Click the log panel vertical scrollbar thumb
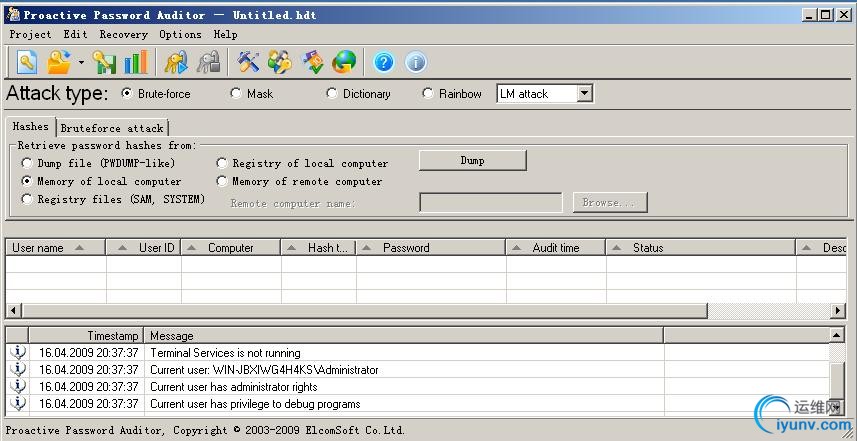Screen dimensions: 857x441 click(x=837, y=381)
